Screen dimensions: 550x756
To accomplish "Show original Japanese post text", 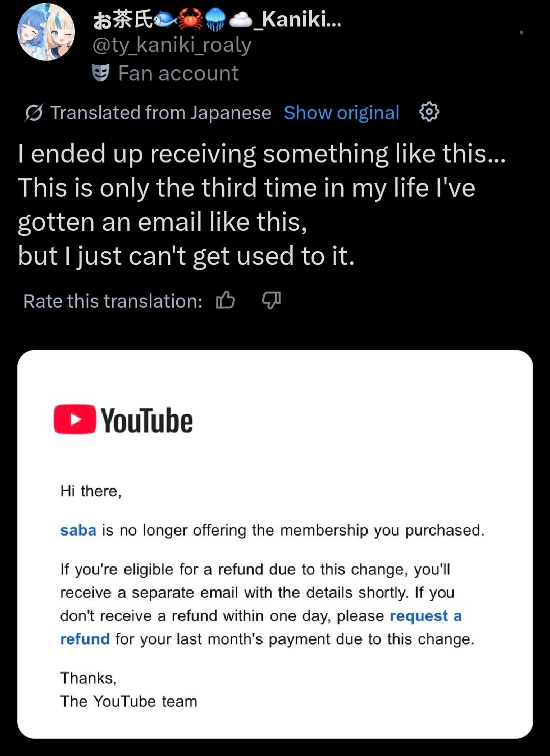I will pos(342,113).
